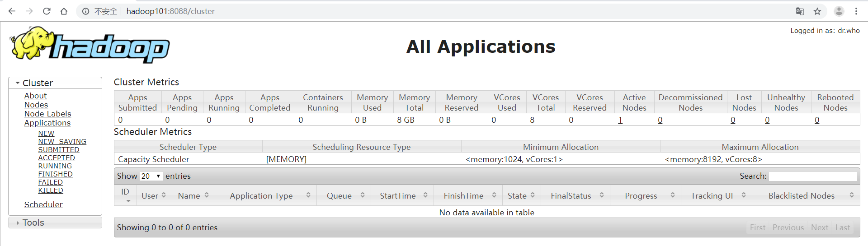Click the maximum allocation memory:8192 value
Image resolution: width=868 pixels, height=246 pixels.
(x=713, y=159)
